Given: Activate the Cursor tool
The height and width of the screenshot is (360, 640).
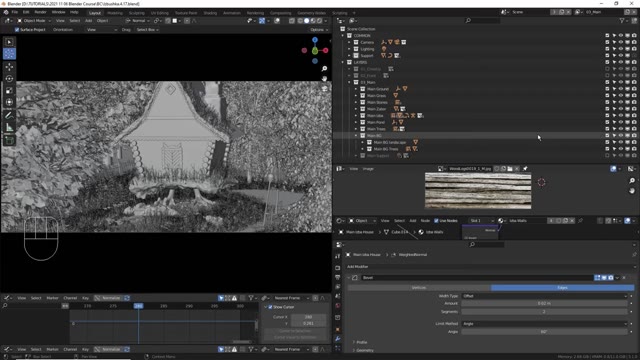Looking at the screenshot, I should pyautogui.click(x=9, y=53).
